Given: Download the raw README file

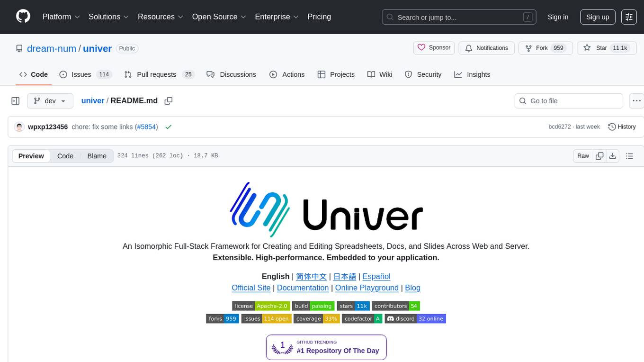Looking at the screenshot, I should (x=612, y=156).
